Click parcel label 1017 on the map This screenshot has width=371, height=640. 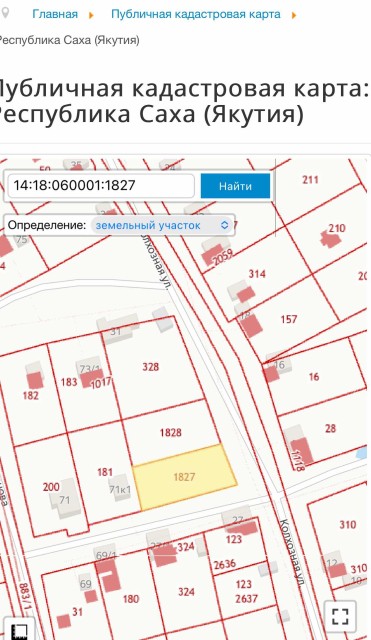coord(101,384)
